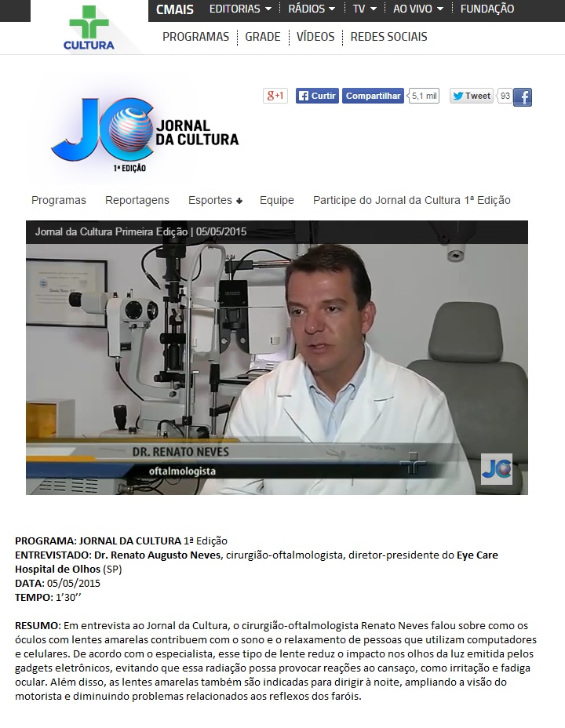The height and width of the screenshot is (728, 565).
Task: Expand the RÁDIOS dropdown menu
Action: 311,9
